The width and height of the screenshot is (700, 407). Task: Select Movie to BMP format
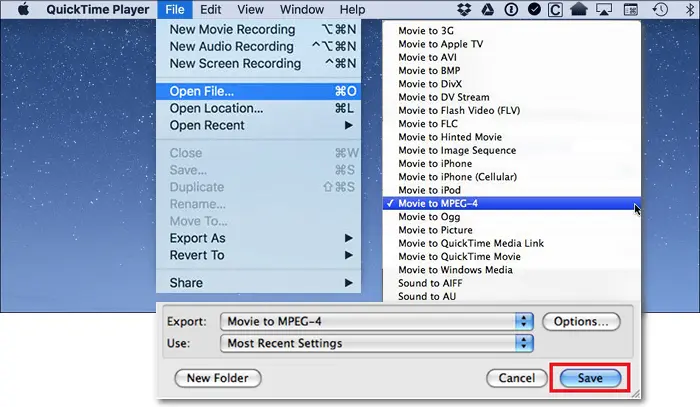(x=512, y=71)
